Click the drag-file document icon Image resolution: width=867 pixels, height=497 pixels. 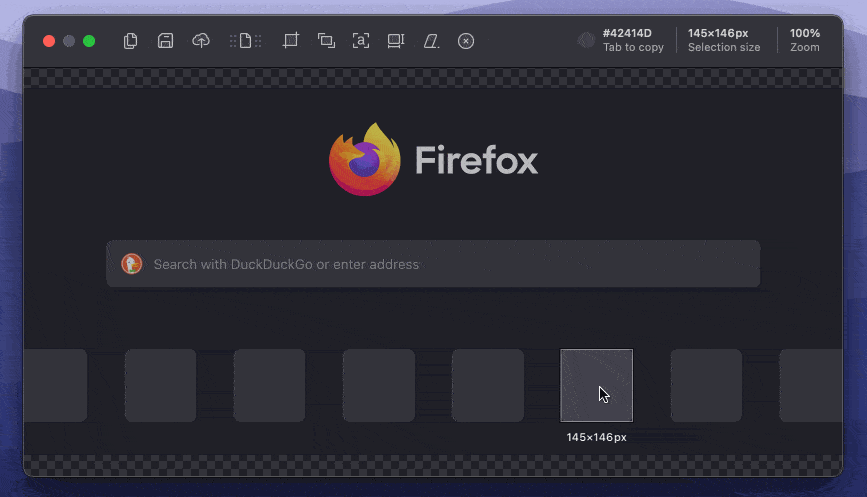(x=245, y=41)
